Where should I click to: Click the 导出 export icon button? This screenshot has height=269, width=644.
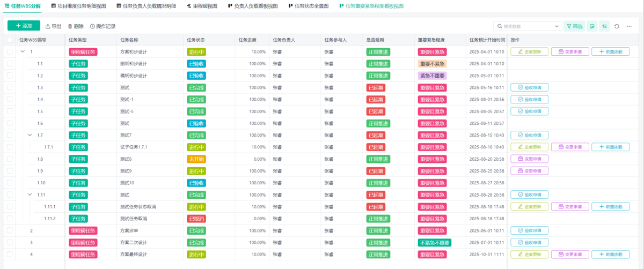53,26
